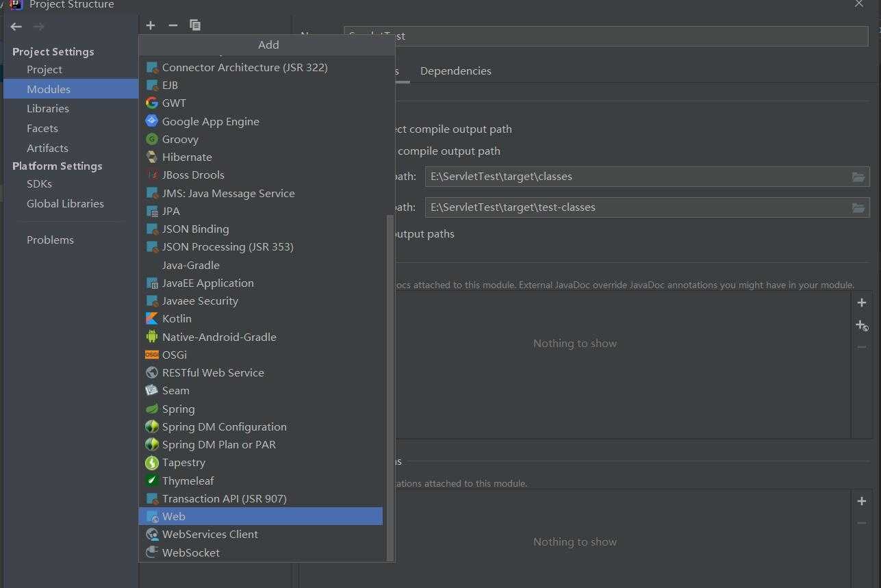
Task: Add the Kotlin facet
Action: click(x=261, y=318)
